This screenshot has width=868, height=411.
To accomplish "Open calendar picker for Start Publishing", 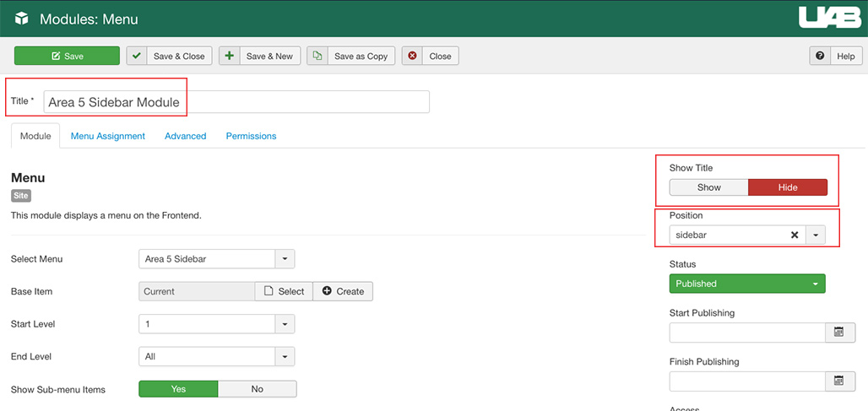I will (838, 333).
